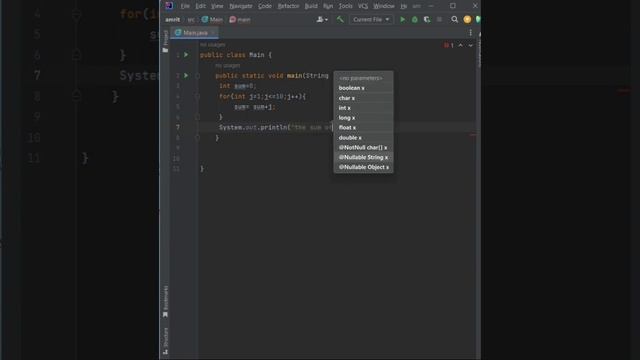The image size is (640, 360).
Task: Select 'double x' parameter hint
Action: (x=364, y=138)
